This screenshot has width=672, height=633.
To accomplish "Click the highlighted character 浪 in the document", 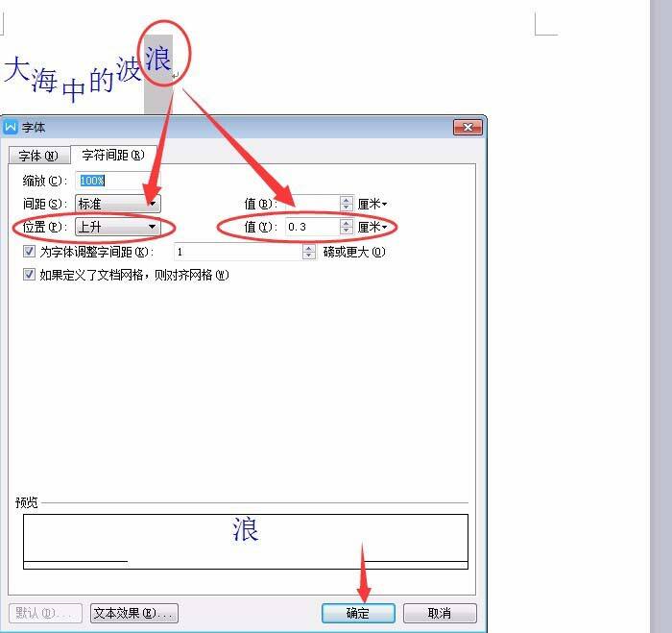I will (x=158, y=59).
